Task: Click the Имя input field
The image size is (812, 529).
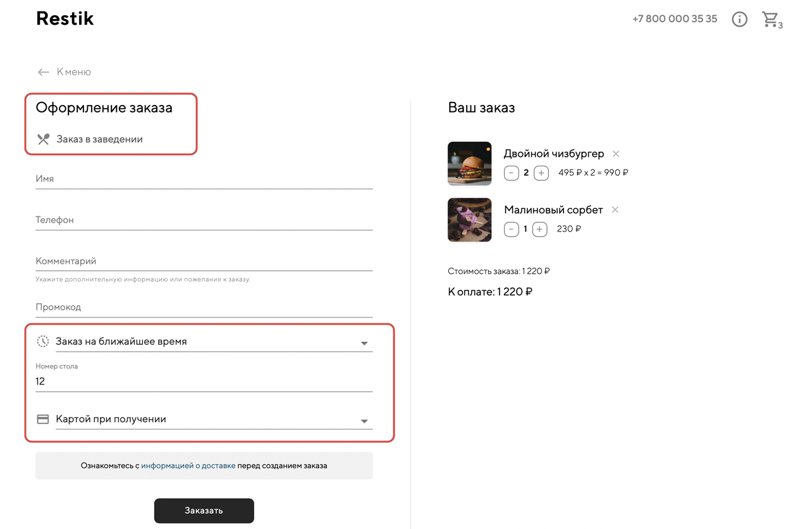Action: pos(204,179)
